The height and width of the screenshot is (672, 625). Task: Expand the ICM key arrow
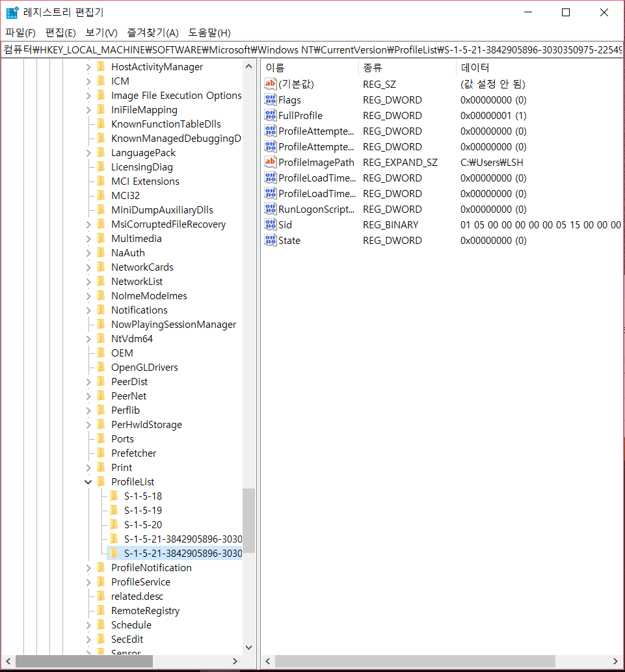[x=88, y=81]
